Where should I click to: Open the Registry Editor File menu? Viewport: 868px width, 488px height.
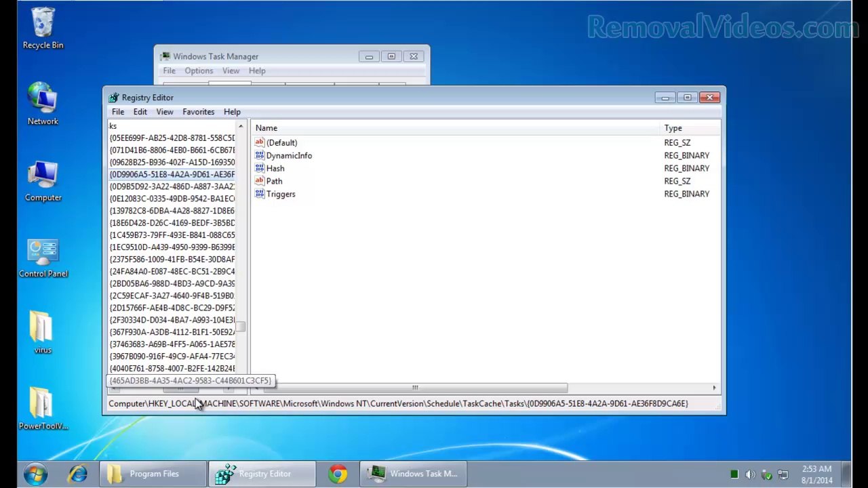coord(118,112)
